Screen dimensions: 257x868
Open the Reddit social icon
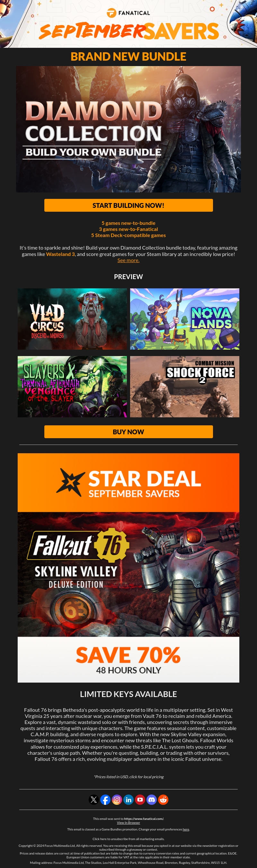click(163, 800)
